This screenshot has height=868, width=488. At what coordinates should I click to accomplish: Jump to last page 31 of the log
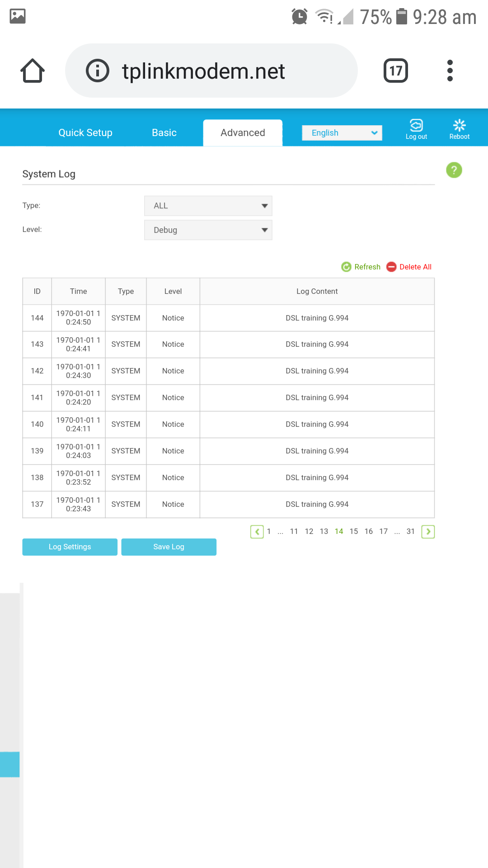411,532
